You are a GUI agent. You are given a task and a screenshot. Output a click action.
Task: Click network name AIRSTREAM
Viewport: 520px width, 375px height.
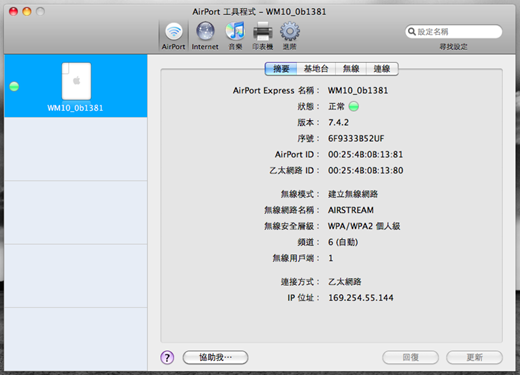pos(351,210)
